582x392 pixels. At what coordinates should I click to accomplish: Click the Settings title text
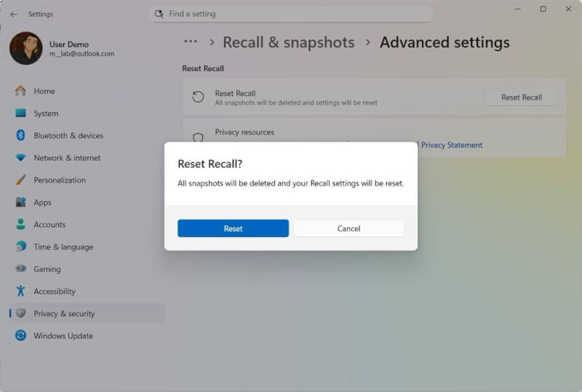[41, 14]
